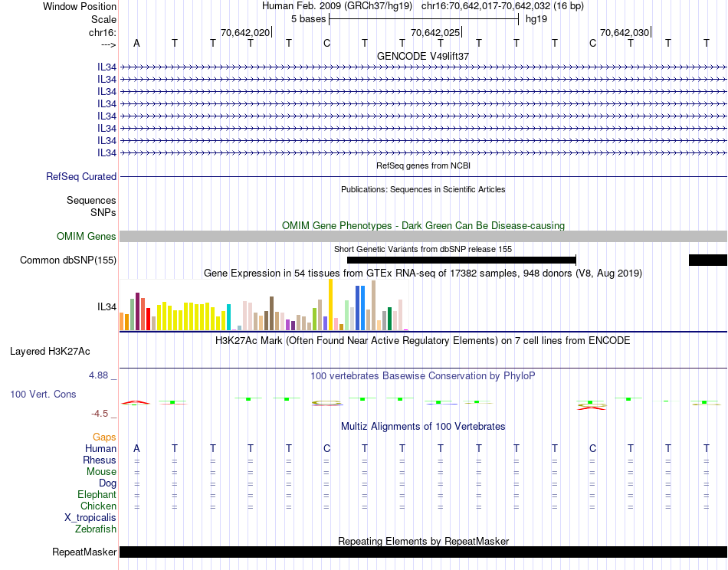Click the black RepeatMasker element bar
The image size is (728, 570).
pyautogui.click(x=423, y=552)
